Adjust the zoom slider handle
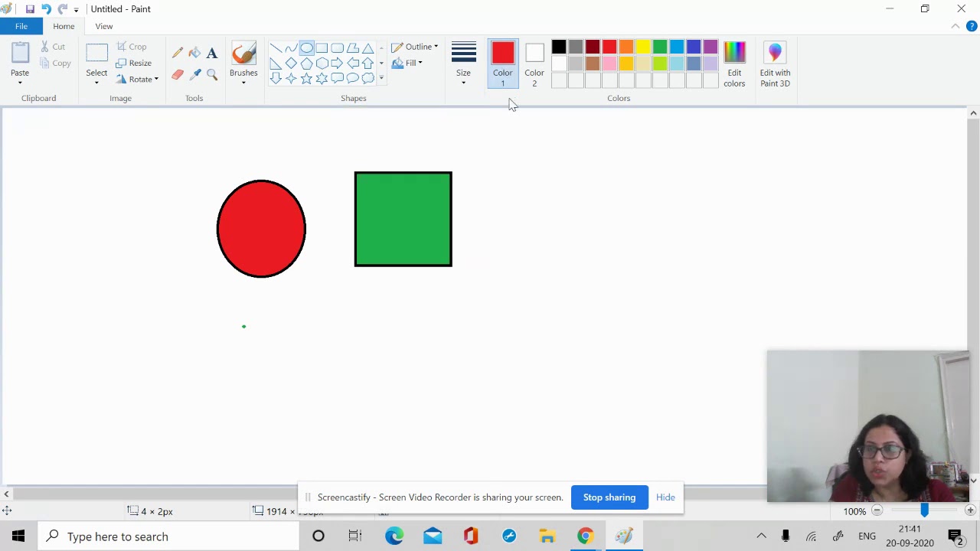The height and width of the screenshot is (551, 980). [x=924, y=510]
